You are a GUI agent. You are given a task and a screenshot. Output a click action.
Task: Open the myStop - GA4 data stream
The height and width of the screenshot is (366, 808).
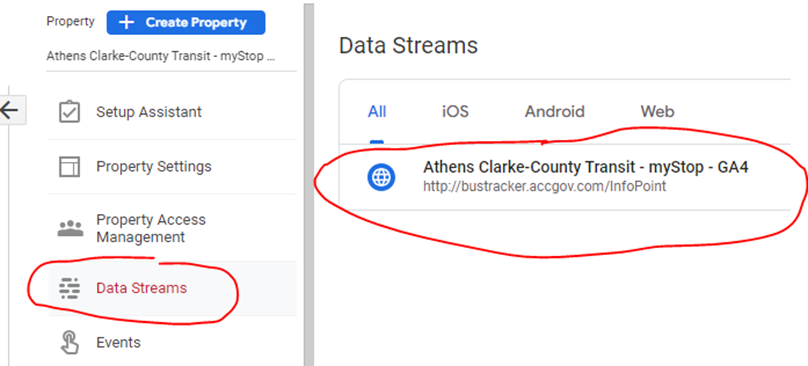click(x=564, y=177)
